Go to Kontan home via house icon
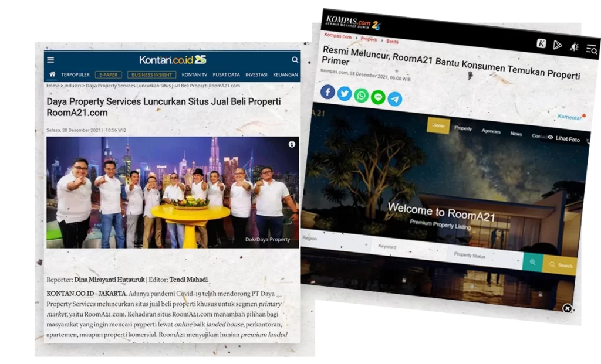Image resolution: width=601 pixels, height=364 pixels. tap(52, 74)
